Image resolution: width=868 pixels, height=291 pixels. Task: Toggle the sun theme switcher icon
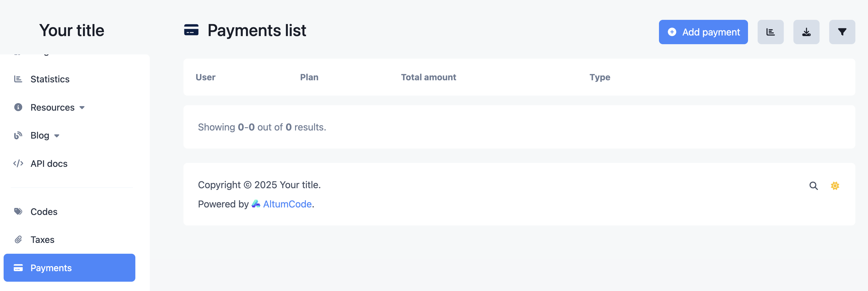click(835, 185)
